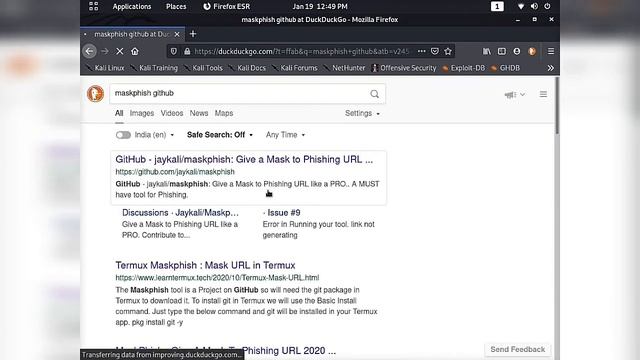Viewport: 640px width, 360px height.
Task: Click the page vertical scrollbar thumb
Action: coord(557,105)
